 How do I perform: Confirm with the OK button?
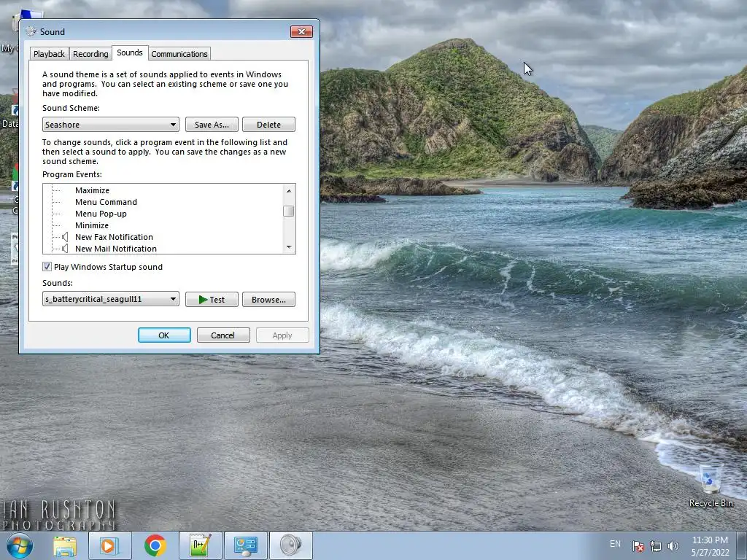coord(164,335)
